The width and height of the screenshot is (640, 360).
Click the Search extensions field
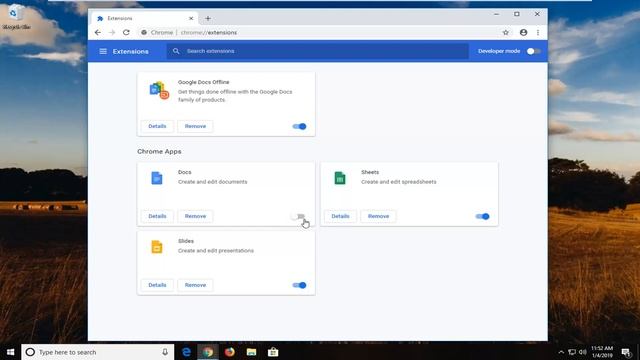(x=318, y=51)
